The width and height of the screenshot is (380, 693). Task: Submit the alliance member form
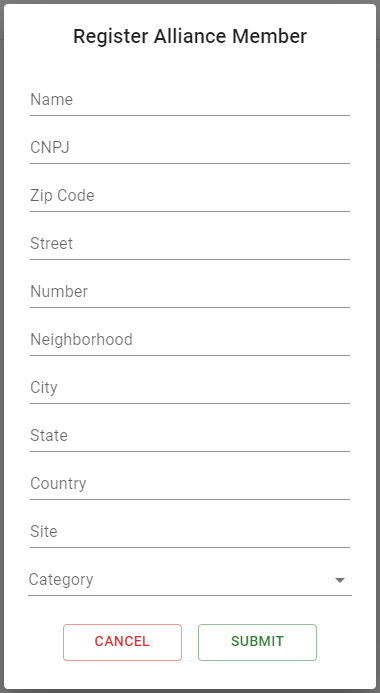pos(257,642)
